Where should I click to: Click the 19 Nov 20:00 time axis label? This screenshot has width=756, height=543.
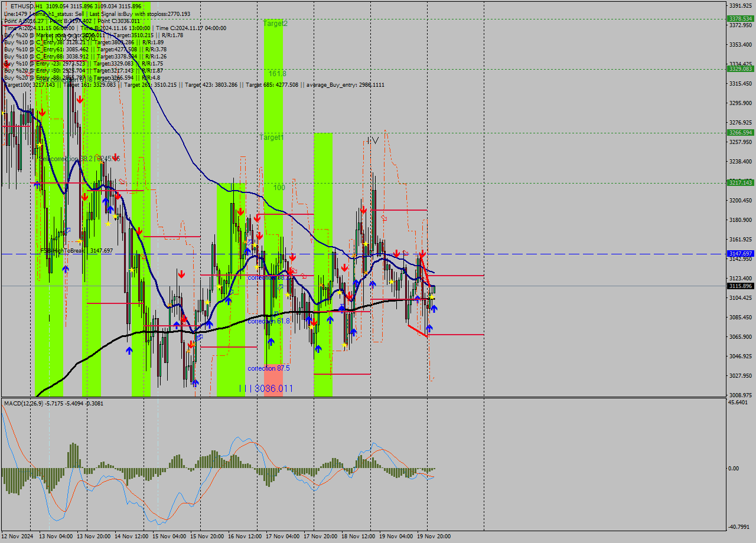pos(434,537)
